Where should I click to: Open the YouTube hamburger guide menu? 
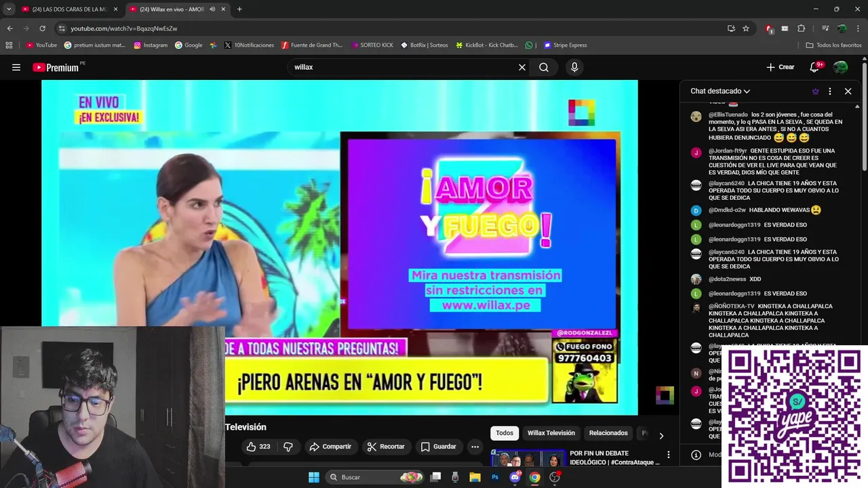[x=16, y=67]
